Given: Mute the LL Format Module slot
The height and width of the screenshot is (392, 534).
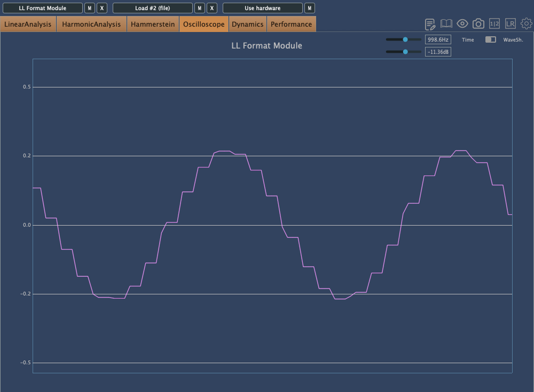Looking at the screenshot, I should tap(90, 8).
